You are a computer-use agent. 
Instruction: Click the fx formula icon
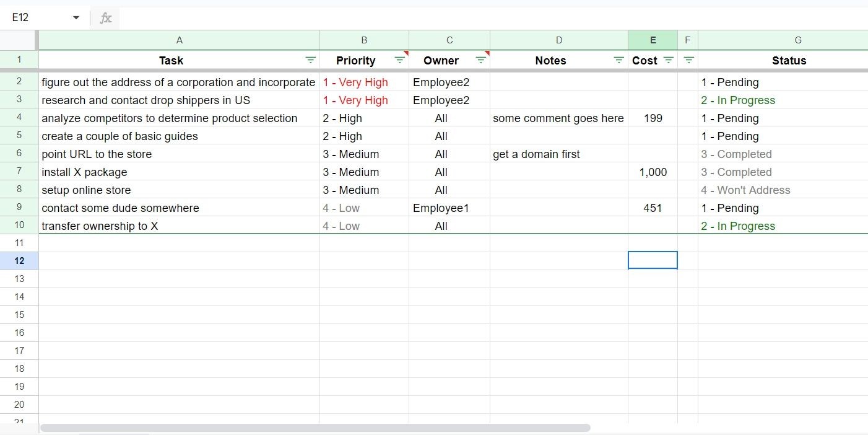click(106, 18)
